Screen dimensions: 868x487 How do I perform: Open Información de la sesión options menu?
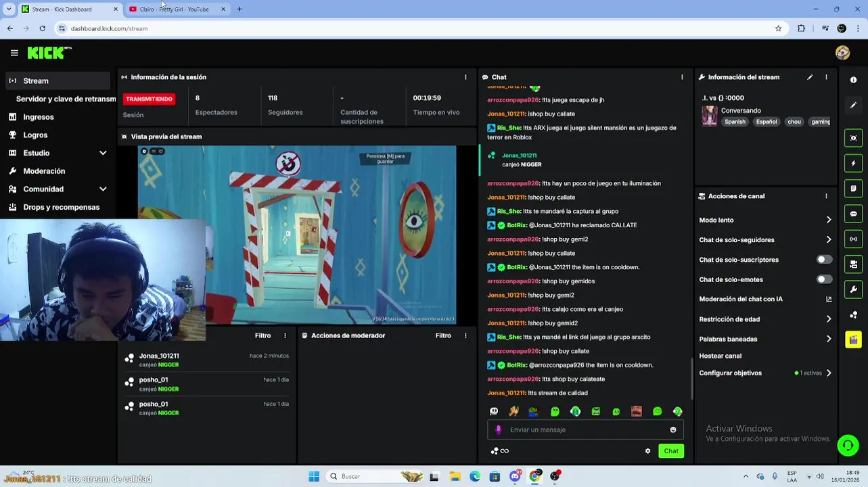(465, 77)
